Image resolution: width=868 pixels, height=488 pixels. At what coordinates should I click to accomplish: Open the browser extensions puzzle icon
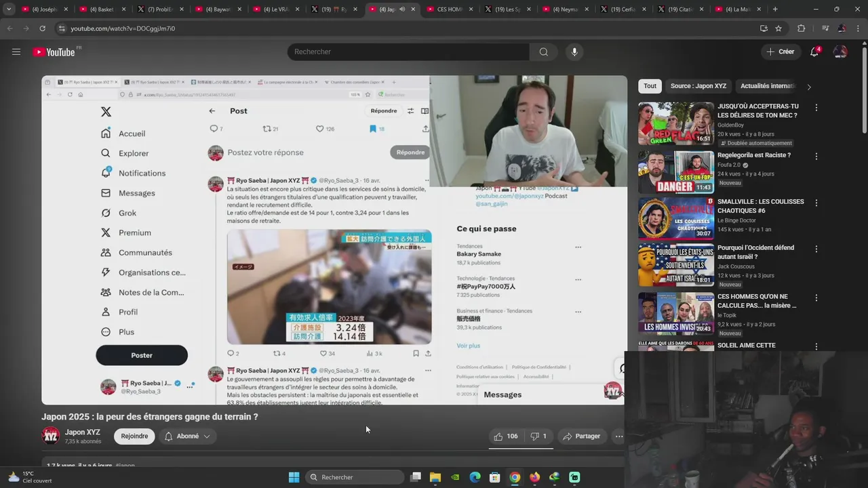tap(802, 28)
